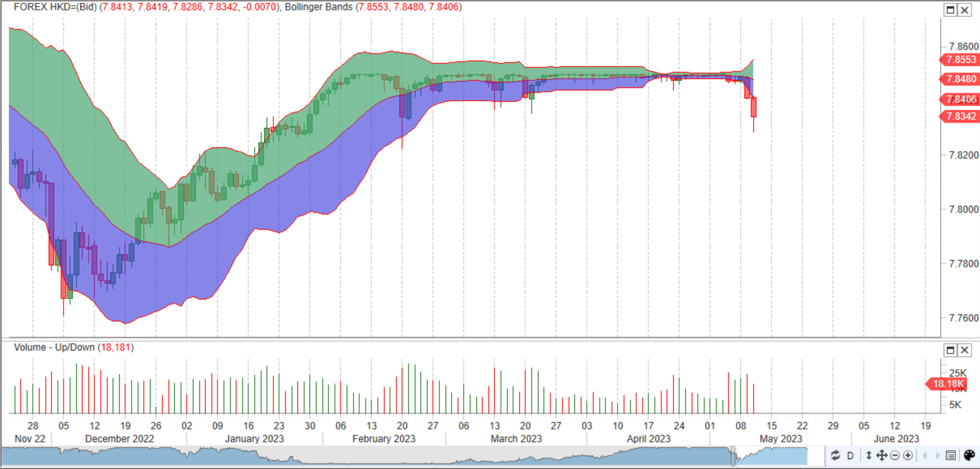Close the Volume Up/Down pane
The height and width of the screenshot is (469, 980).
click(964, 350)
